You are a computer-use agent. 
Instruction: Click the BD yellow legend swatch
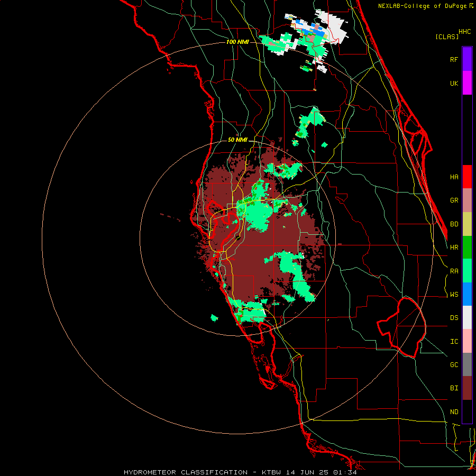coord(467,224)
